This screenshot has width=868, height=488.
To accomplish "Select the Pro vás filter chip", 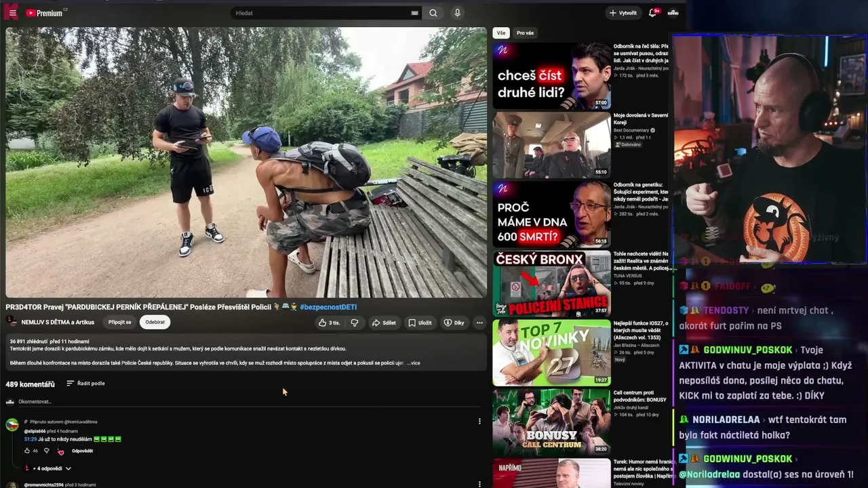I will [525, 33].
